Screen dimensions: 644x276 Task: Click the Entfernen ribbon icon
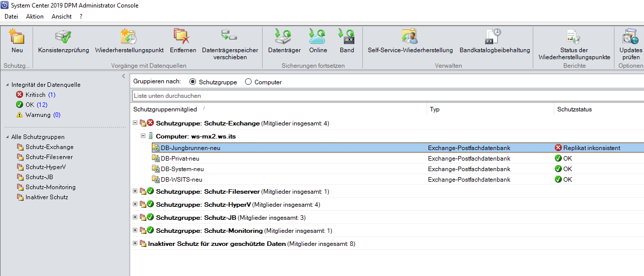pyautogui.click(x=182, y=37)
